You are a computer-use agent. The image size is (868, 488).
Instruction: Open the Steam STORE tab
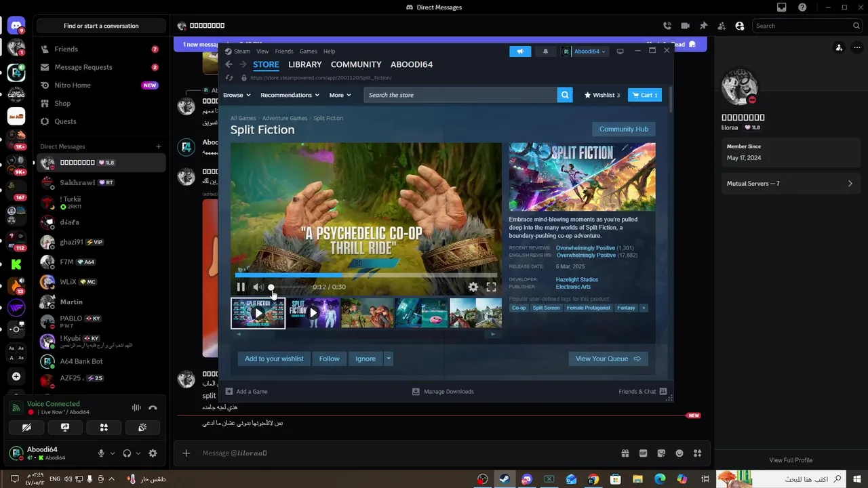pos(266,64)
